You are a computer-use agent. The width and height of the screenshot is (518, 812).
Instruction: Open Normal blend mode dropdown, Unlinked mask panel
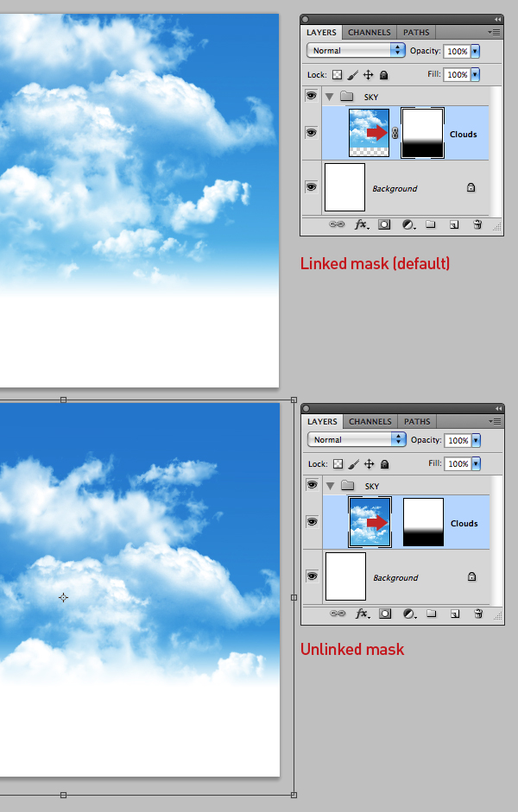pyautogui.click(x=357, y=440)
